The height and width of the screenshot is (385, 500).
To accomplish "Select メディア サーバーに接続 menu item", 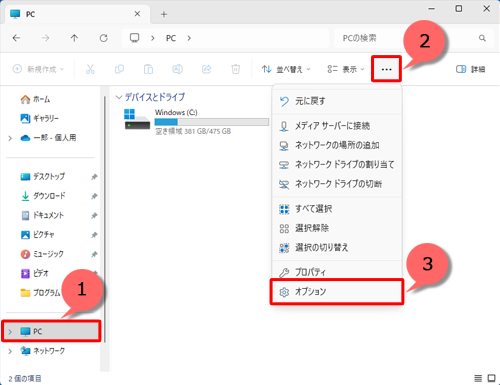I will [337, 126].
